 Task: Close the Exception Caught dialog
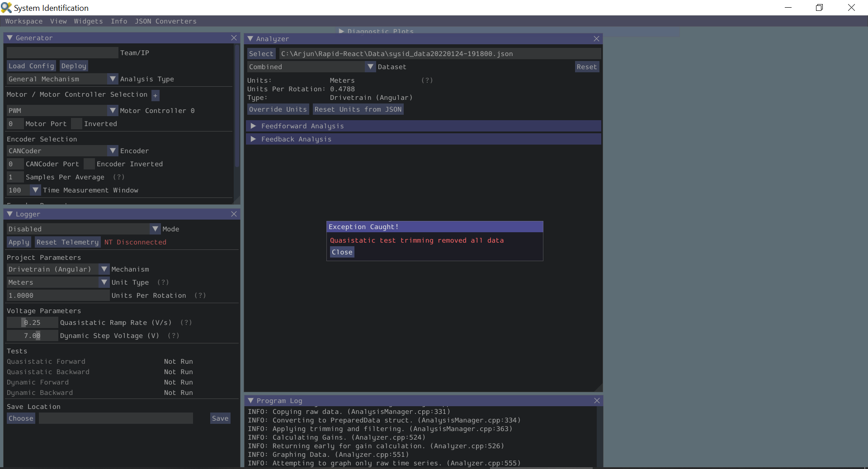[x=341, y=252]
